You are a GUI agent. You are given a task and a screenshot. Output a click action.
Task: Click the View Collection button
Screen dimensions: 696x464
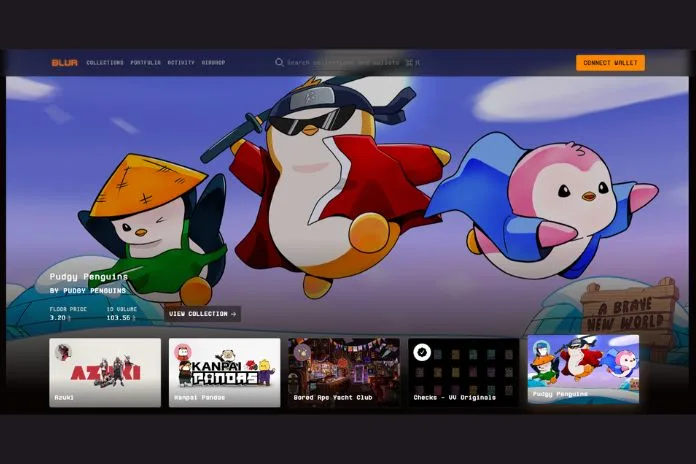coord(202,314)
